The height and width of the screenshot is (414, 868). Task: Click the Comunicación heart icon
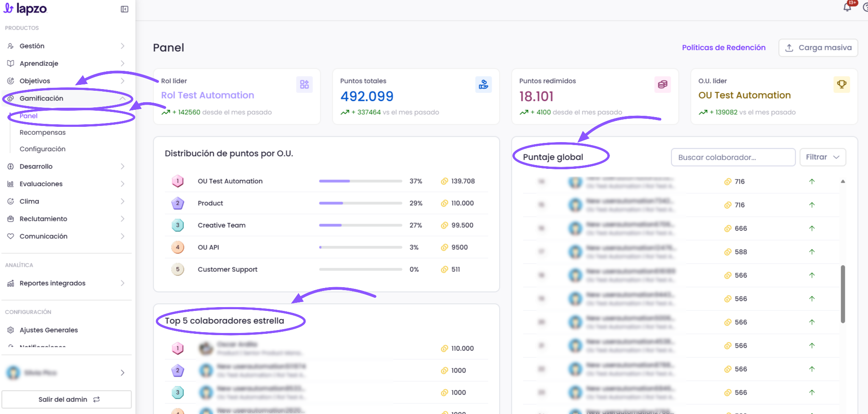(11, 236)
